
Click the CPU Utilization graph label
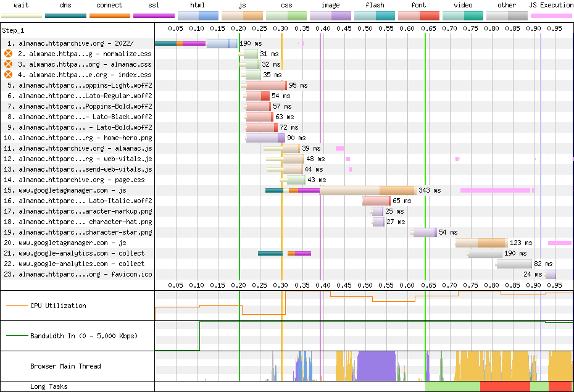click(58, 306)
